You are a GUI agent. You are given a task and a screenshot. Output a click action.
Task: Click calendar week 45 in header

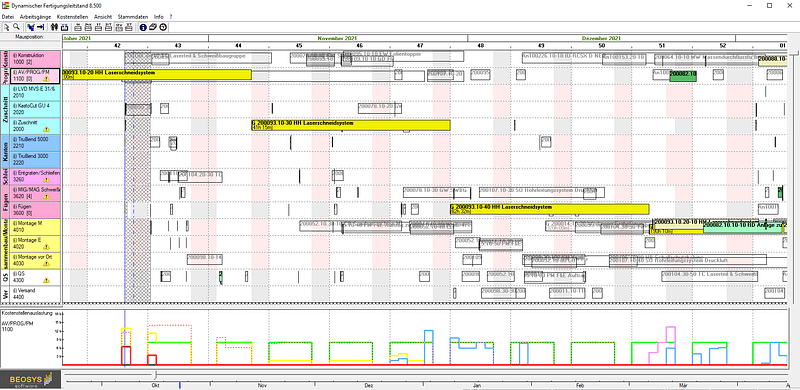(x=299, y=45)
